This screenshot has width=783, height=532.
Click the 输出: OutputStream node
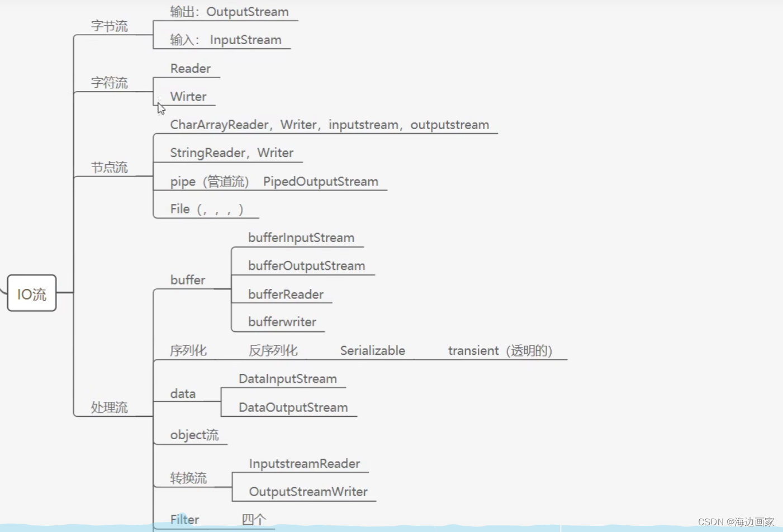[x=229, y=12]
